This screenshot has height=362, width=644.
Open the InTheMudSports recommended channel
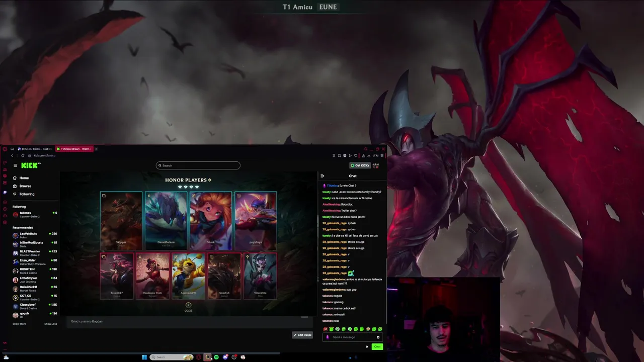[35, 244]
